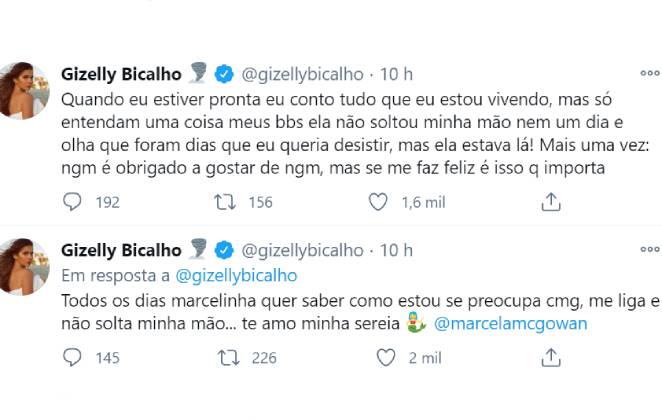Open @gizellybicalho link in 'Em resposta a'
Screen dimensions: 662x420
(235, 275)
